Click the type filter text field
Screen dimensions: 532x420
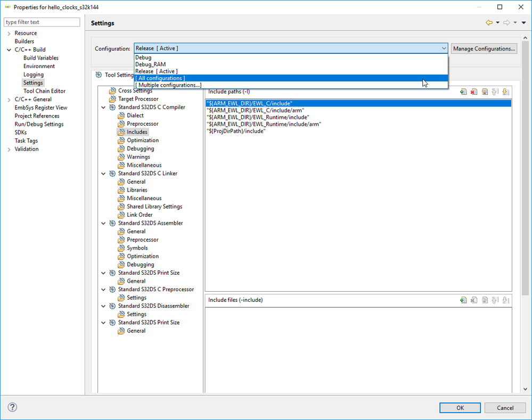coord(42,22)
